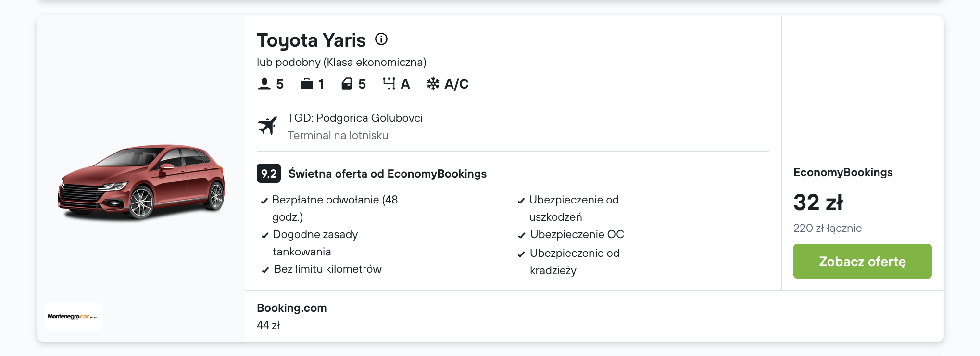Click the Zobacz ofertę button
Image resolution: width=980 pixels, height=356 pixels.
pyautogui.click(x=862, y=261)
